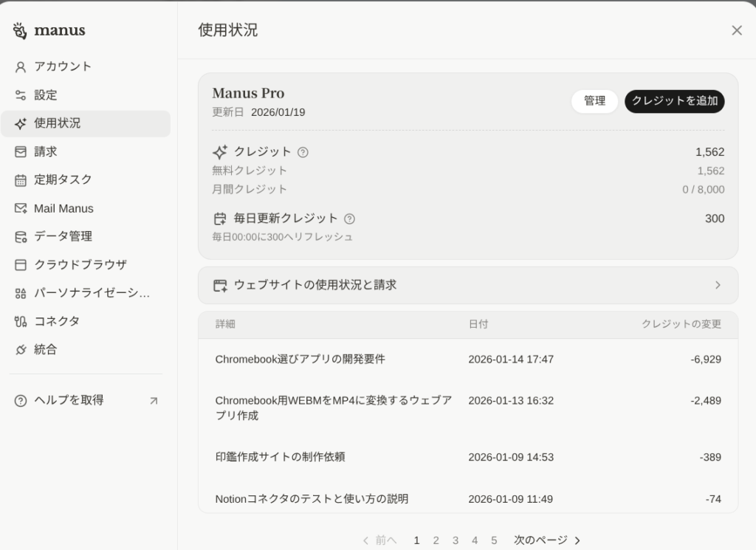756x550 pixels.
Task: Click the Mail Manus envelope icon
Action: click(21, 209)
